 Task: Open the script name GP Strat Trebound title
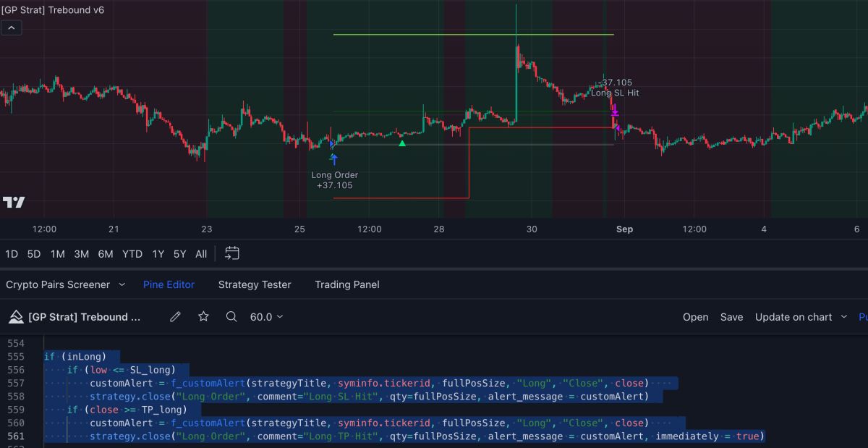[84, 317]
